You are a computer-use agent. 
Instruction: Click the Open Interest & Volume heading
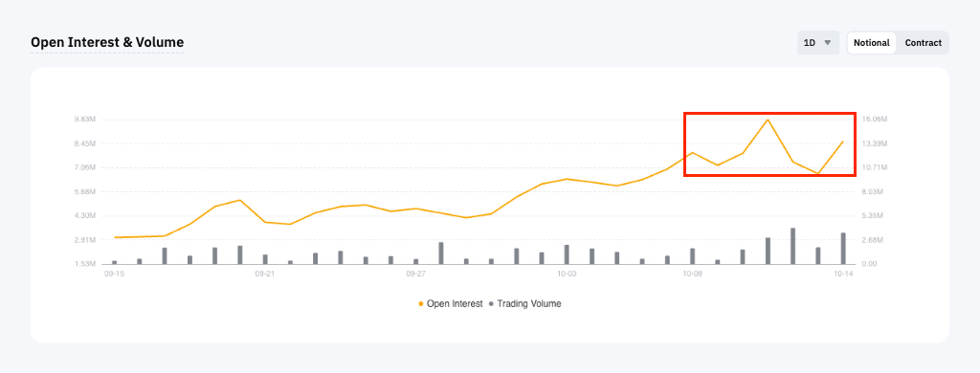click(x=107, y=42)
